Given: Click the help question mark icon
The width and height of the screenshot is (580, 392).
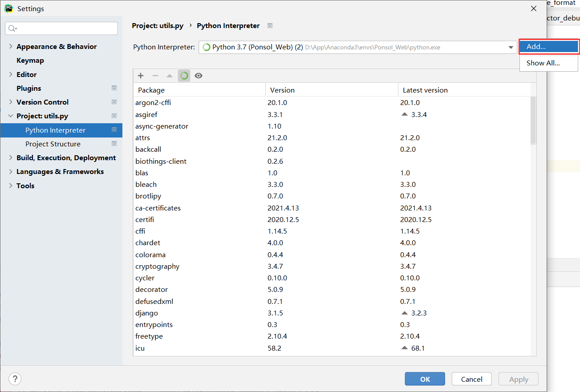Looking at the screenshot, I should click(15, 379).
